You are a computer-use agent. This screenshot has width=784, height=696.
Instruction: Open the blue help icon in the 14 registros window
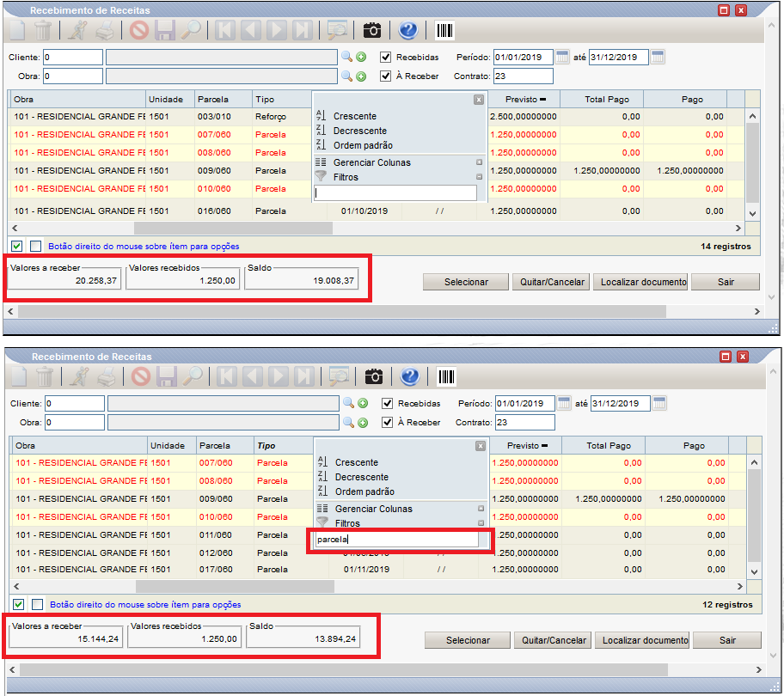pos(408,30)
